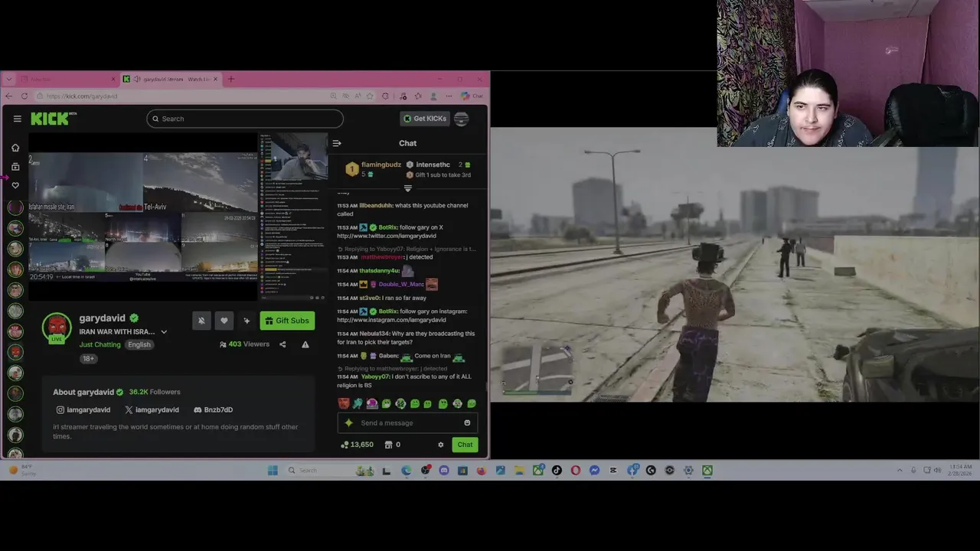Click the Get KICKs button
The image size is (980, 551).
(425, 119)
